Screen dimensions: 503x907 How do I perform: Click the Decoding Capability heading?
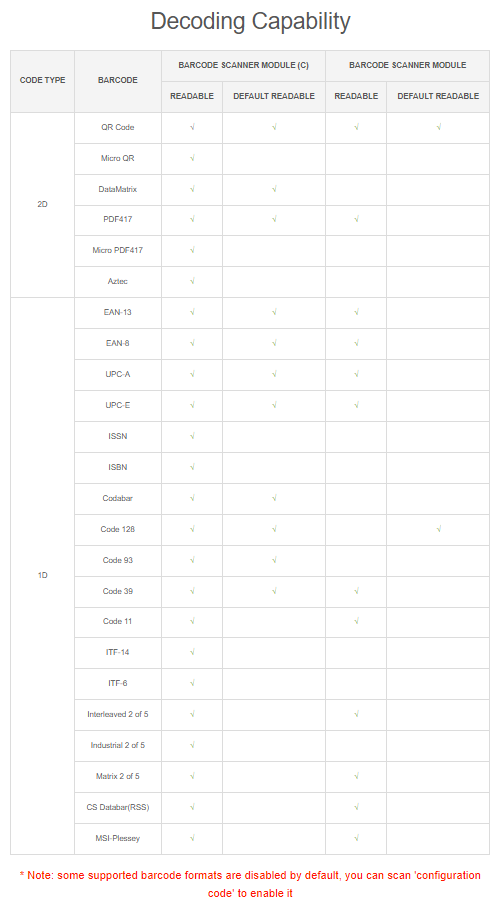point(250,22)
